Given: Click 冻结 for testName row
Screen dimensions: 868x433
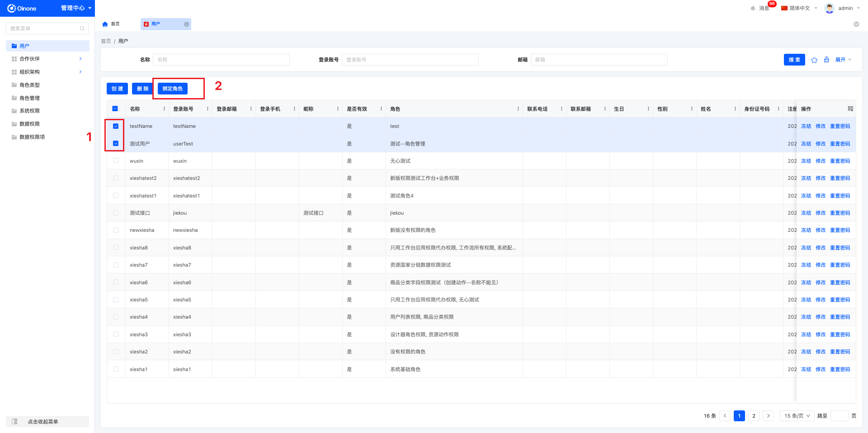Looking at the screenshot, I should [806, 126].
